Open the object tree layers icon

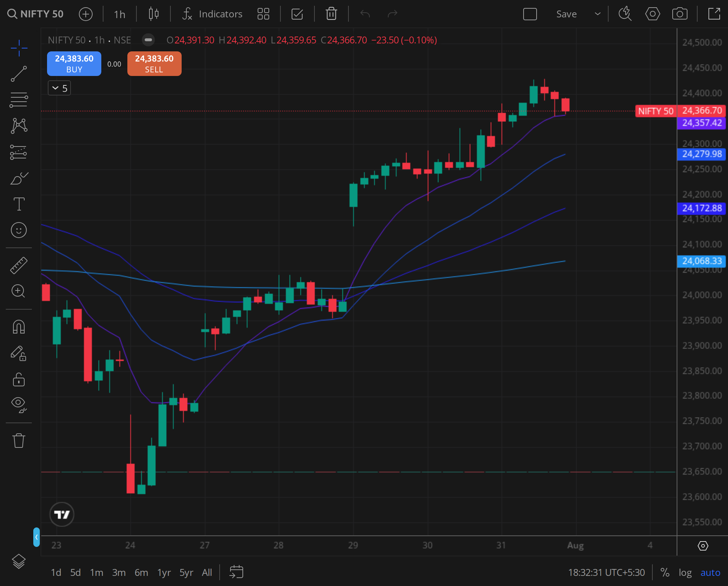[19, 561]
